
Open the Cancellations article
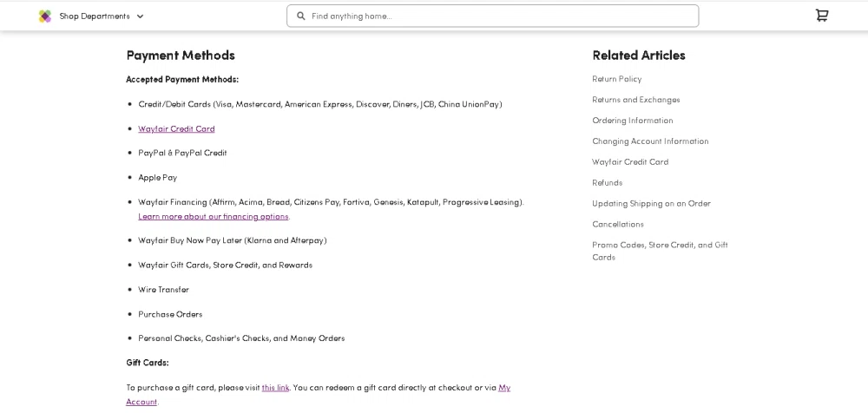[x=618, y=225]
